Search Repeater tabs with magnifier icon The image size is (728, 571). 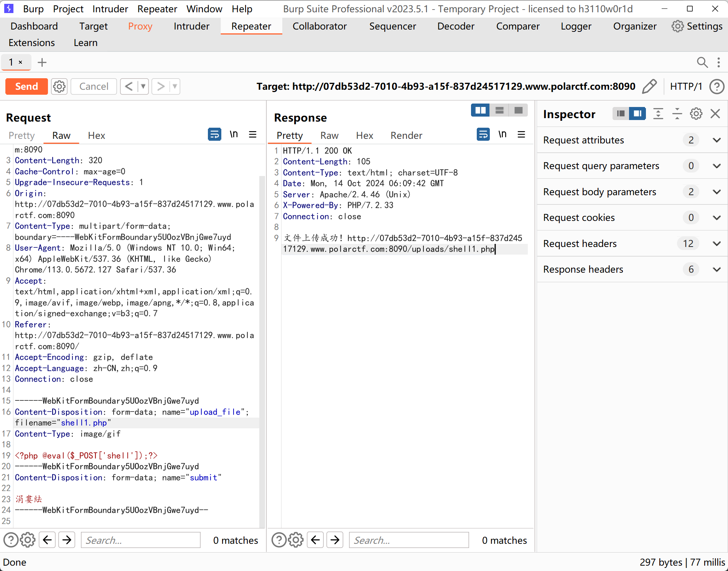coord(702,62)
